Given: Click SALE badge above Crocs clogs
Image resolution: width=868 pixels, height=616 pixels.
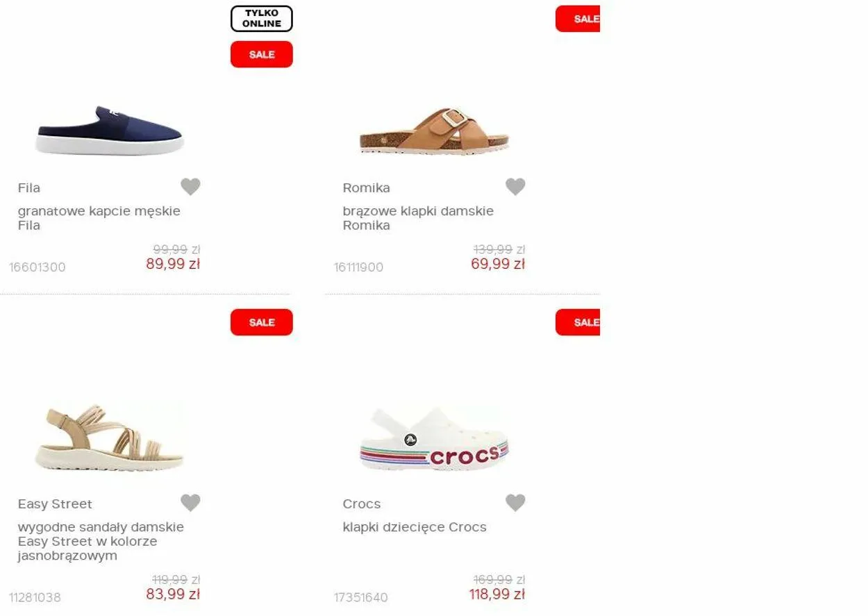Looking at the screenshot, I should [x=578, y=322].
